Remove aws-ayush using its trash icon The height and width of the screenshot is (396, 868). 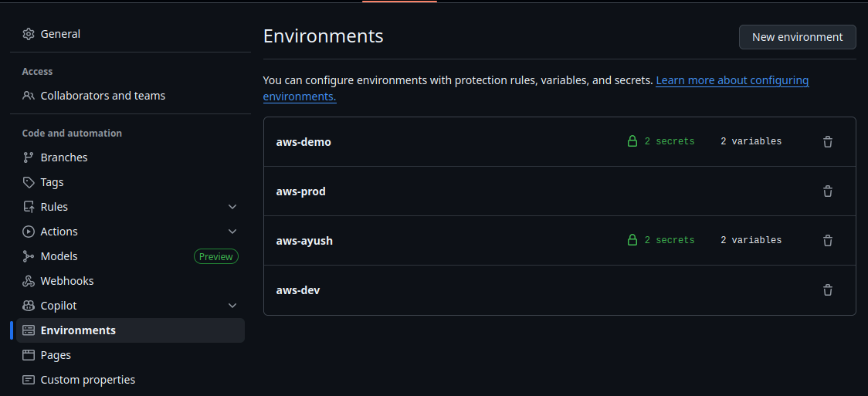pos(827,241)
